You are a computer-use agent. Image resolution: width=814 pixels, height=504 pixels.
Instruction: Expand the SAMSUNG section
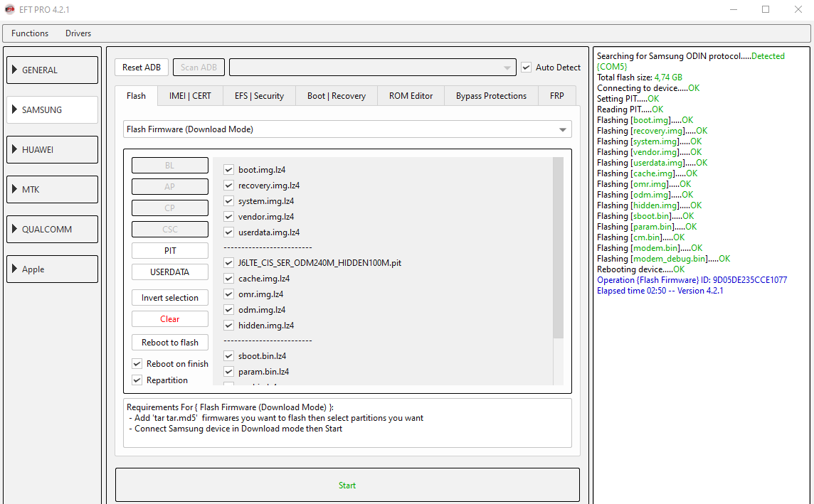point(52,109)
